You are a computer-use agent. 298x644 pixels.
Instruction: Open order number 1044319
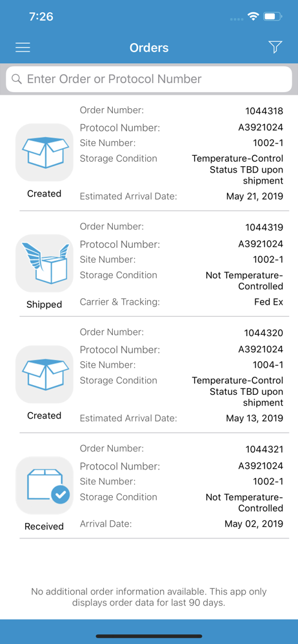[264, 227]
